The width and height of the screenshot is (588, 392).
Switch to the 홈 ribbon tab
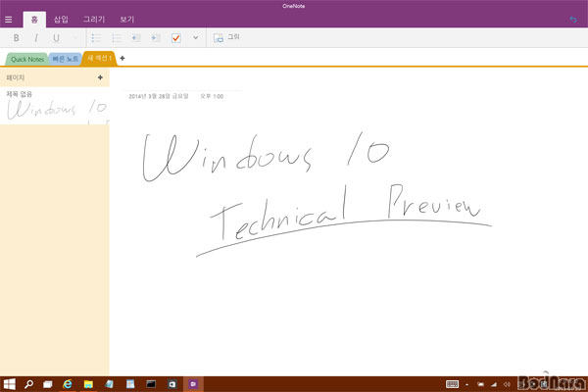point(34,20)
